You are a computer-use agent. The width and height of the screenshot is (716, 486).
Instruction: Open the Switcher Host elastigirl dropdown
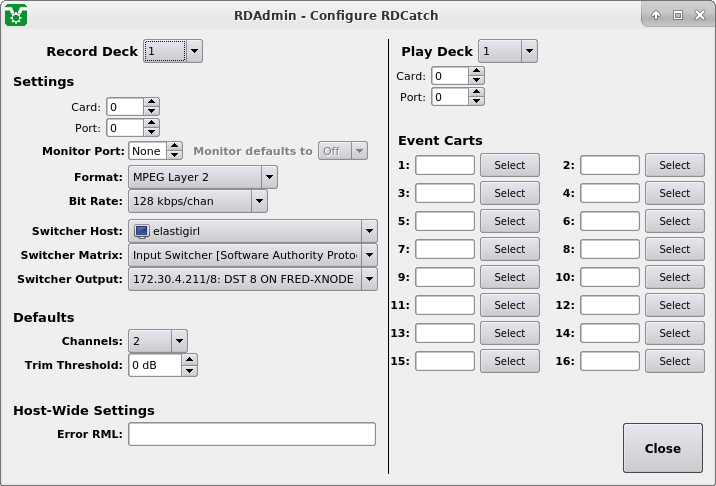coord(253,231)
